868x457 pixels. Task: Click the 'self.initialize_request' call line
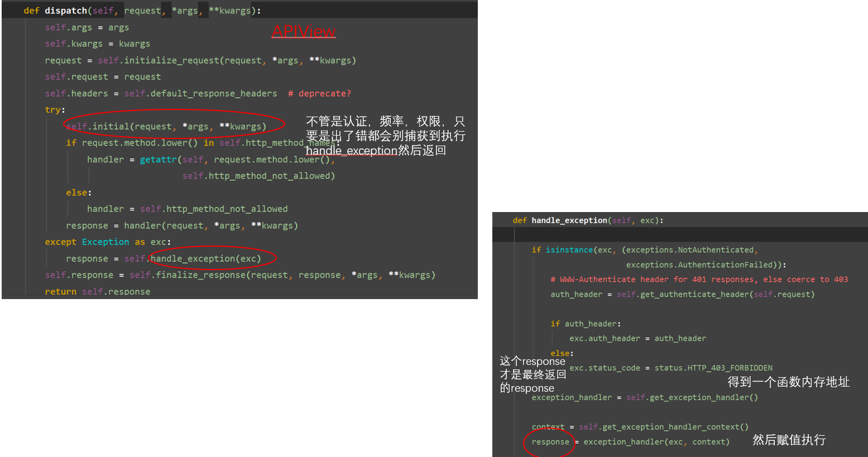(200, 60)
